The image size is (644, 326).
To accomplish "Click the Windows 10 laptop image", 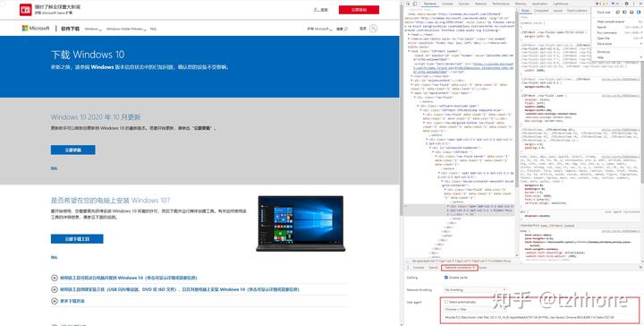I will click(301, 224).
